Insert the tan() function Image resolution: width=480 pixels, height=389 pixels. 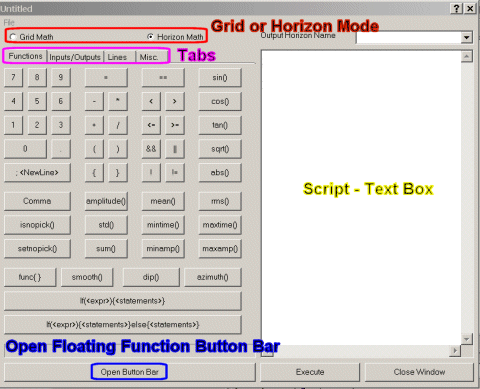(220, 125)
